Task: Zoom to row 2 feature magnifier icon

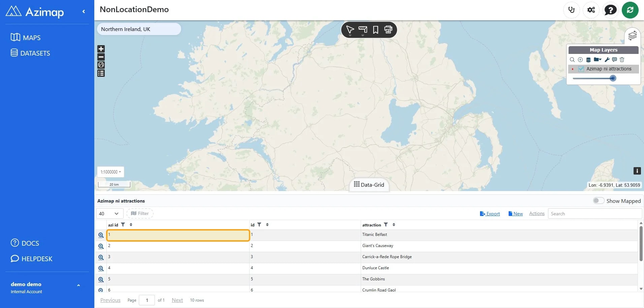Action: [x=101, y=246]
